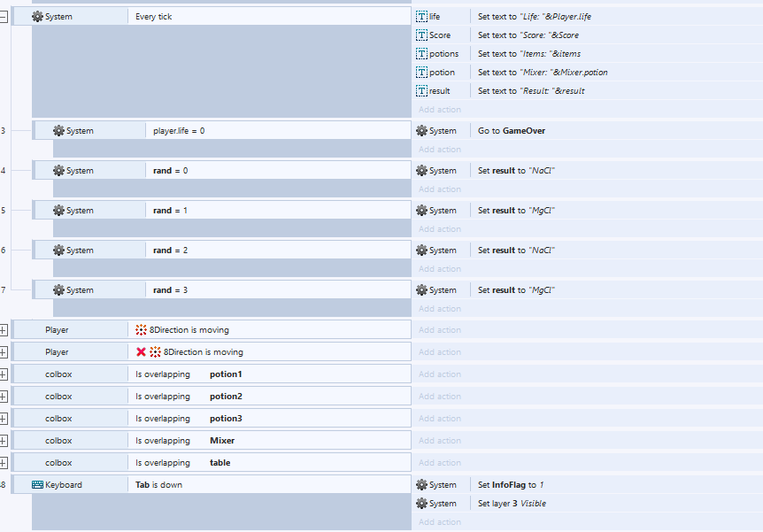
Task: Click Add action for potion1 overlap event
Action: (x=440, y=374)
